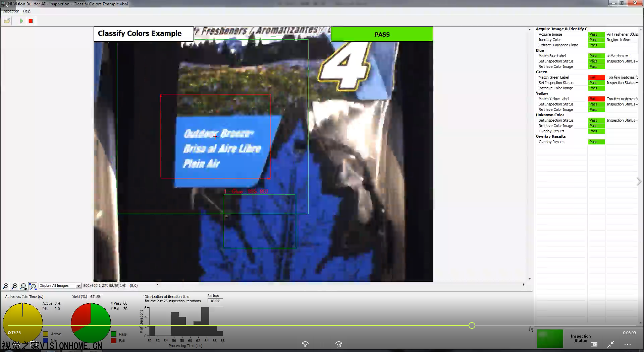
Task: Expand the right-side chevron arrow
Action: click(x=639, y=181)
